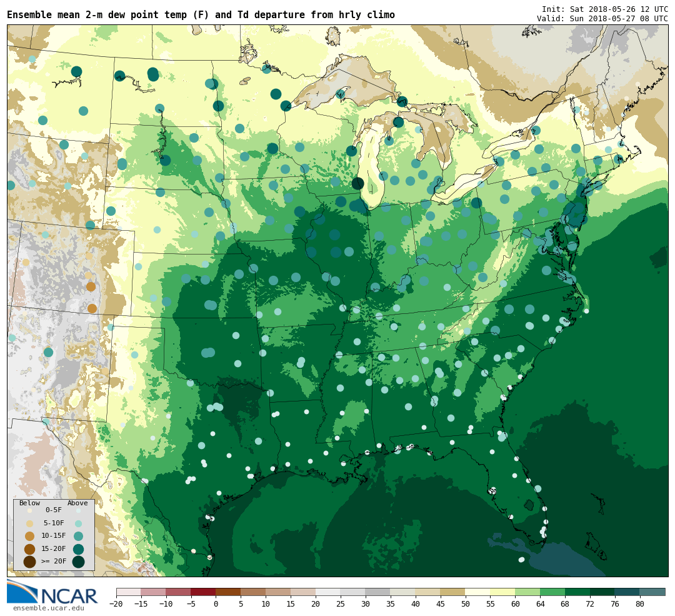Pick the 76 to 80 dark teal swatch

pos(627,592)
